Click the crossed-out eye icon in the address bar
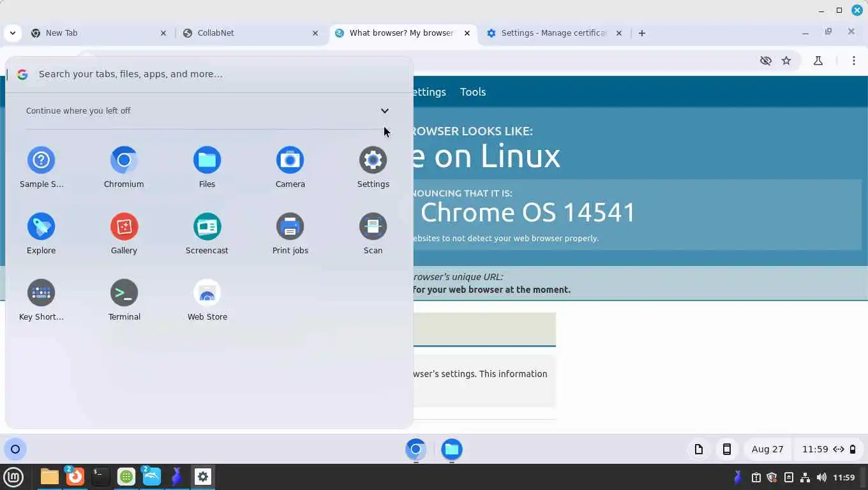Image resolution: width=868 pixels, height=490 pixels. point(766,61)
